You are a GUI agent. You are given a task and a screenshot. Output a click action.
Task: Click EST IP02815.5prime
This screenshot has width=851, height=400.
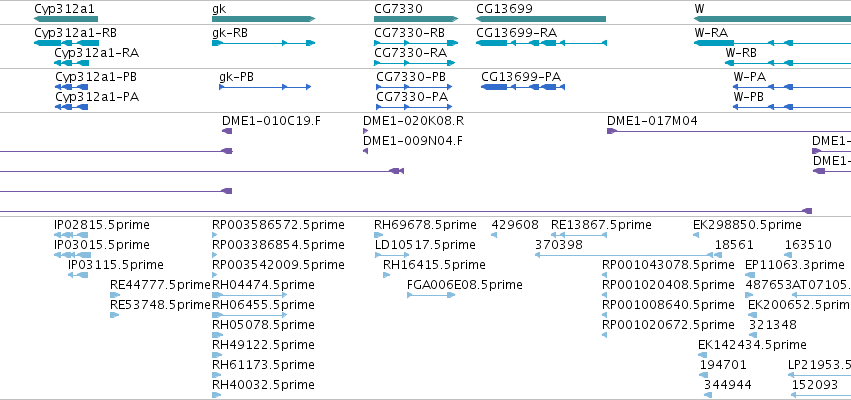(x=71, y=234)
